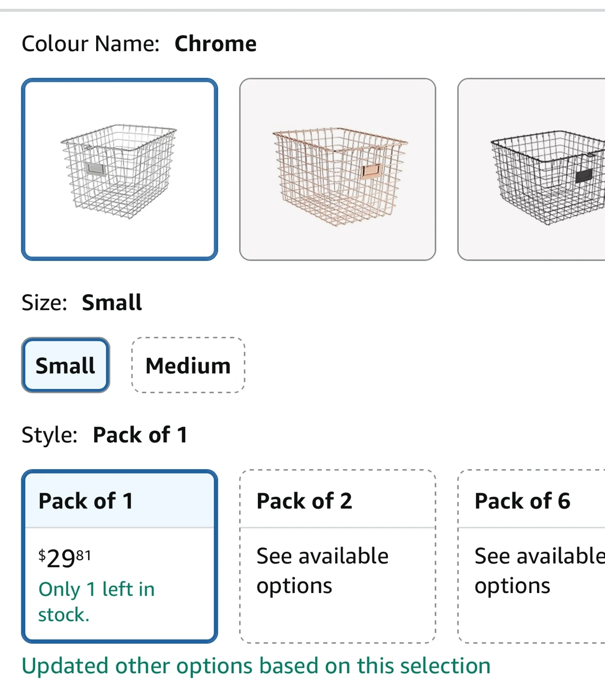The width and height of the screenshot is (605, 700).
Task: Click bold Pack of 1 beside Style label
Action: click(x=140, y=435)
